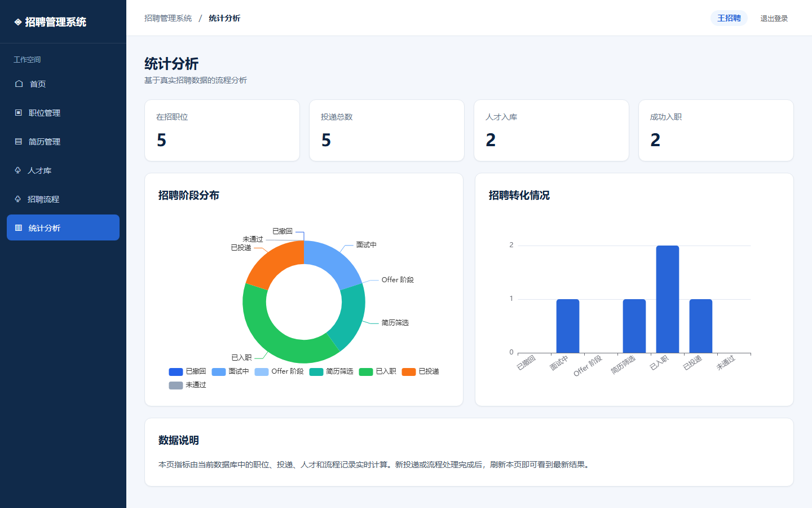The height and width of the screenshot is (508, 812).
Task: Toggle Offer 阶段 series in legend
Action: pos(279,371)
